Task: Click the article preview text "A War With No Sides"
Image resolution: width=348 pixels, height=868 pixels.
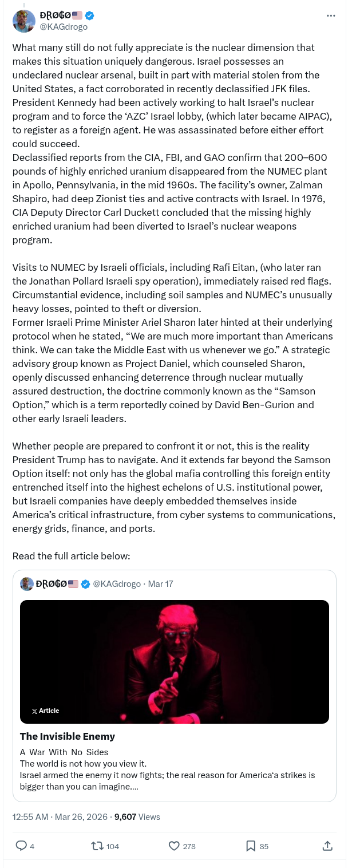Action: (x=64, y=752)
